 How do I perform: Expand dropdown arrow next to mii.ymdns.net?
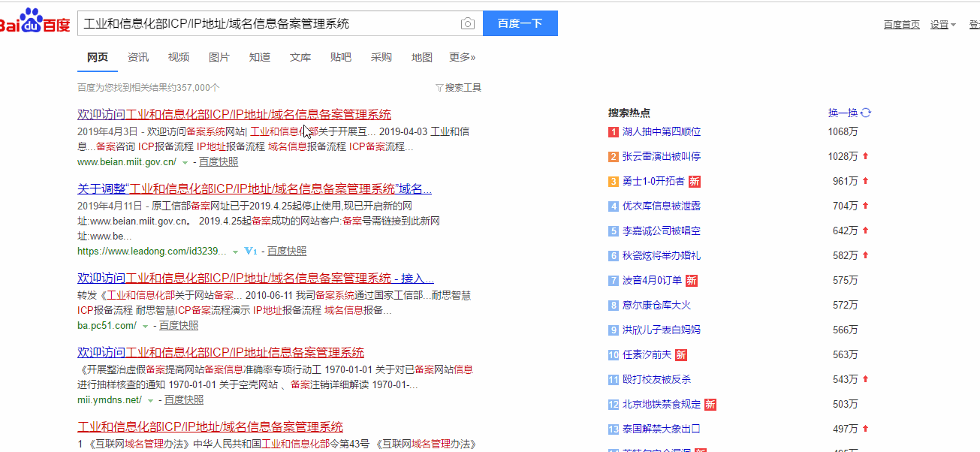click(x=150, y=400)
